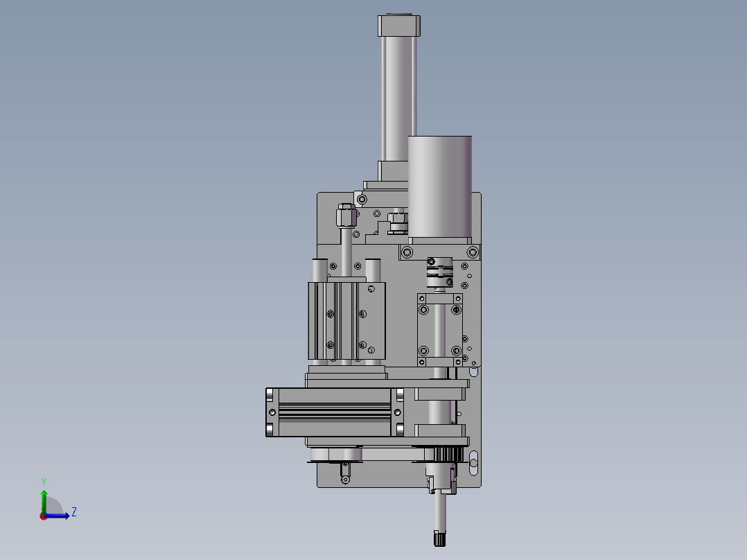
Task: Select the splined shaft tip at bottom
Action: [439, 538]
